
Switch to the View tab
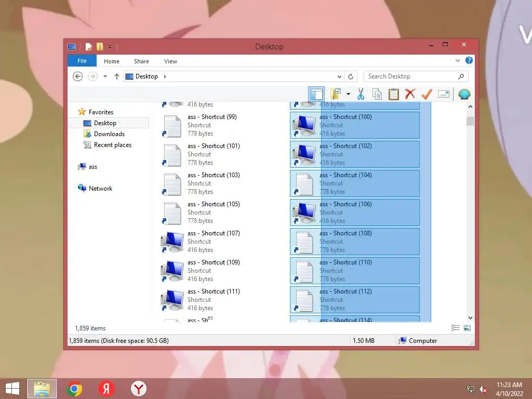point(170,61)
